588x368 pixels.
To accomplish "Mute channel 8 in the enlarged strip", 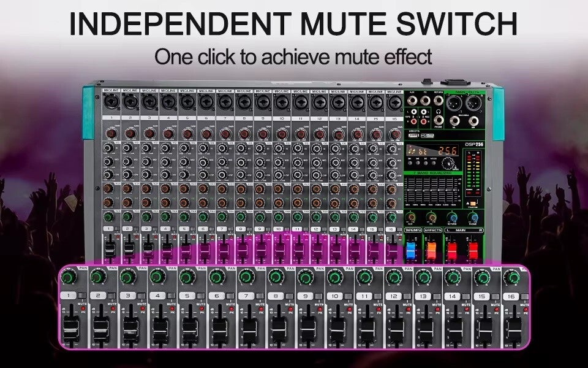I will [289, 296].
